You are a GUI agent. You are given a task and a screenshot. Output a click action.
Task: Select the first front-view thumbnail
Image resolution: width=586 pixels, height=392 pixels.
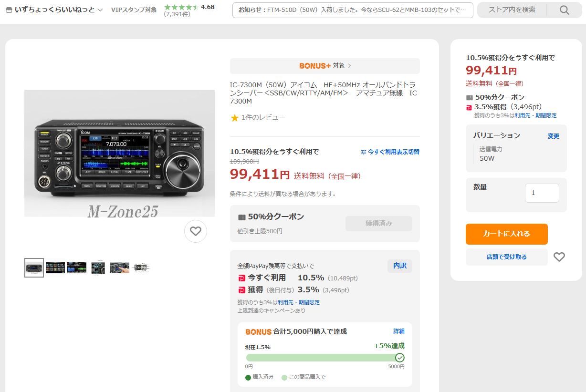[x=34, y=268]
